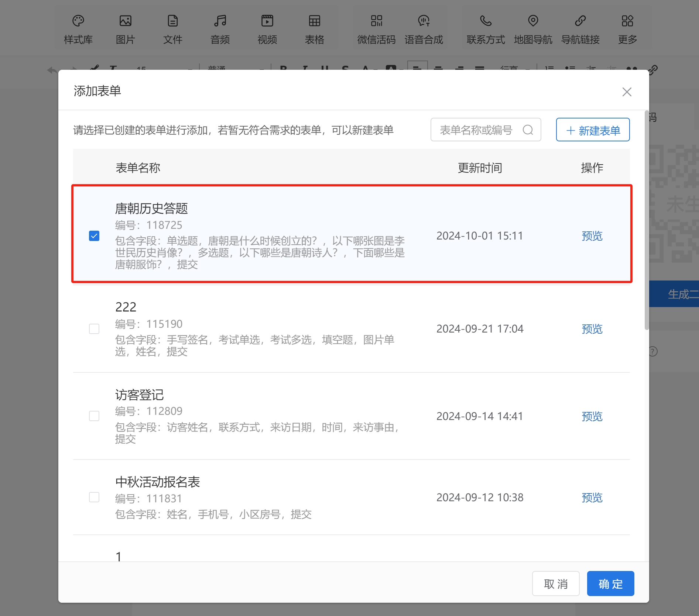The width and height of the screenshot is (699, 616).
Task: Click the dialog's vertical scrollbar
Action: 646,221
